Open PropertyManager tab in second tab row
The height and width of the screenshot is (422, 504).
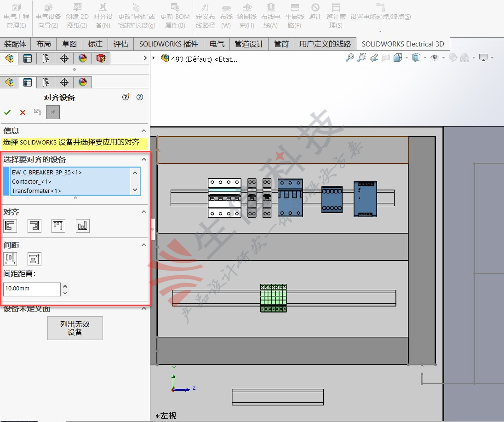[27, 82]
